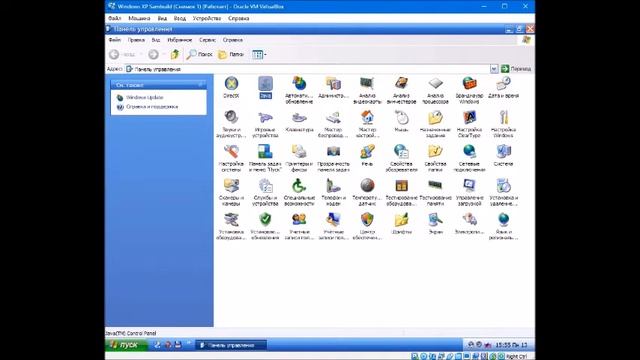Click the Пуск start button
The image size is (640, 360).
pos(126,345)
